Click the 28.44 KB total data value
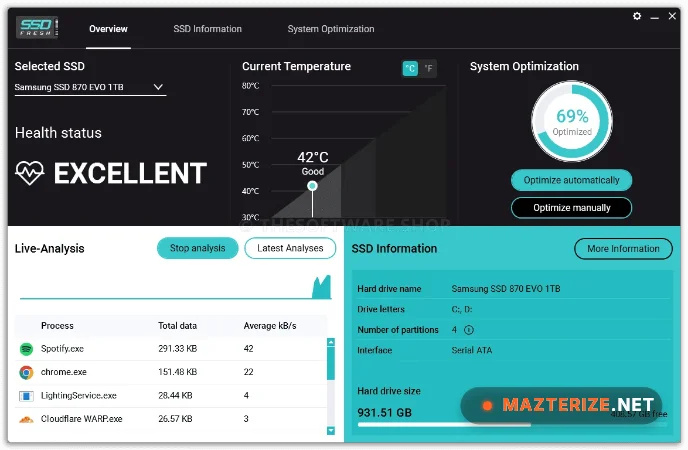The height and width of the screenshot is (450, 688). click(x=175, y=396)
